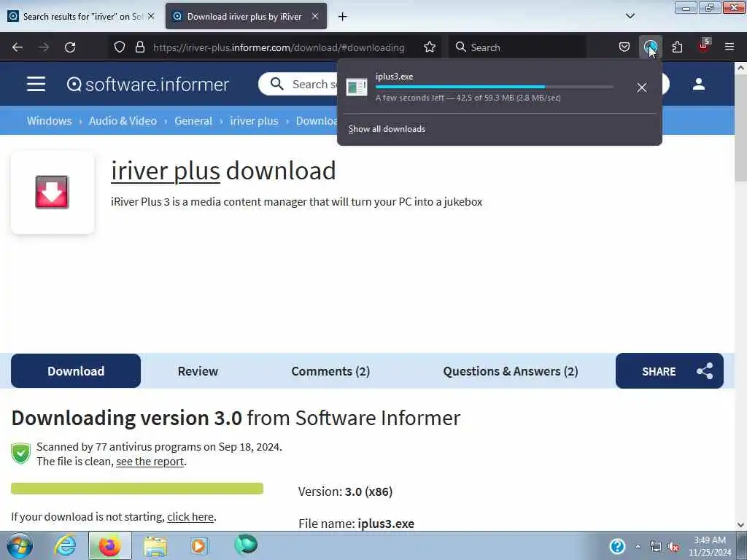Click the page scrollbar down arrow
The width and height of the screenshot is (747, 560).
(x=740, y=525)
